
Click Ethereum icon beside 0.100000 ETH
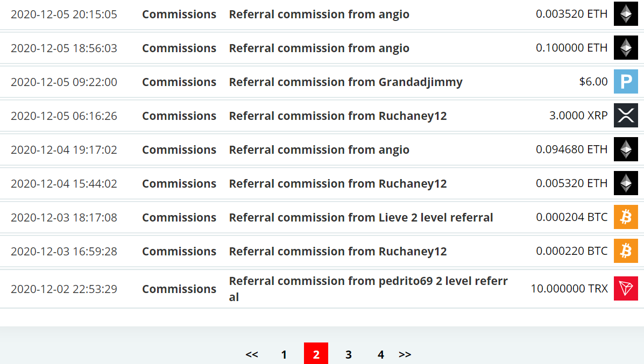(626, 48)
